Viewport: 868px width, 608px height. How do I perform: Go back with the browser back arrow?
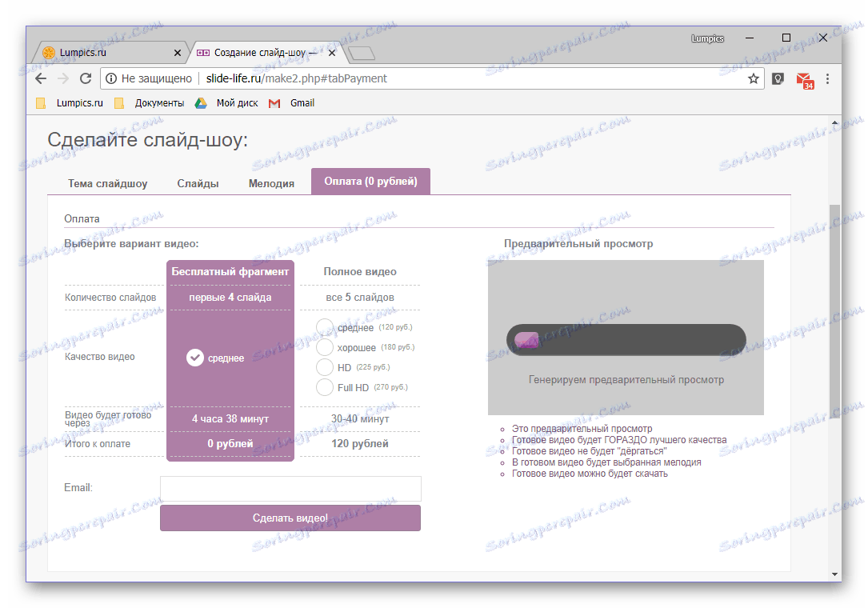point(41,78)
